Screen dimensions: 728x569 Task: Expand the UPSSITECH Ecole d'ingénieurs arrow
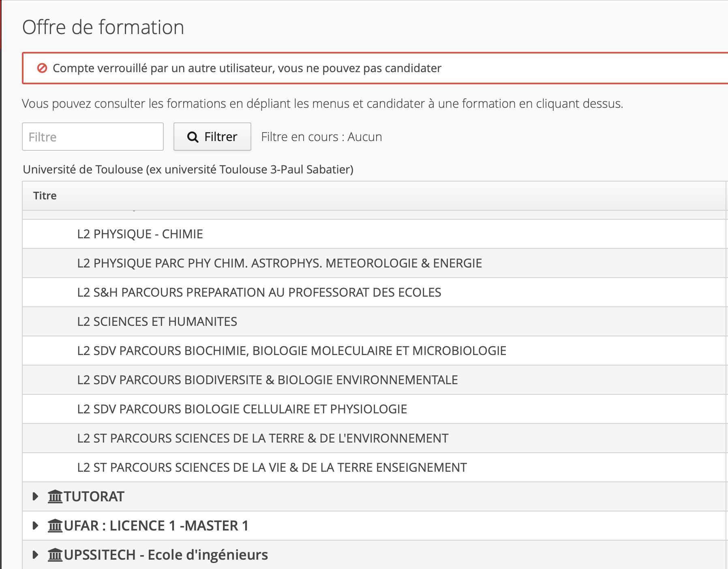[35, 555]
